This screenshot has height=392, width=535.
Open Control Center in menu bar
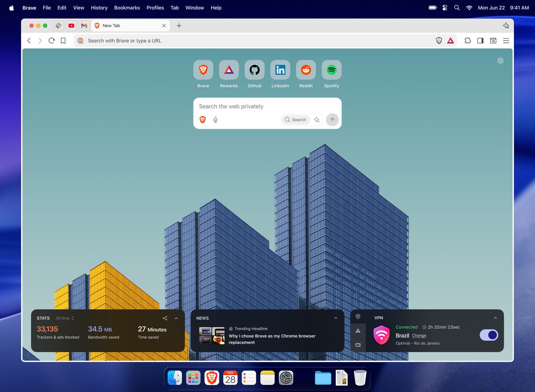[x=444, y=8]
